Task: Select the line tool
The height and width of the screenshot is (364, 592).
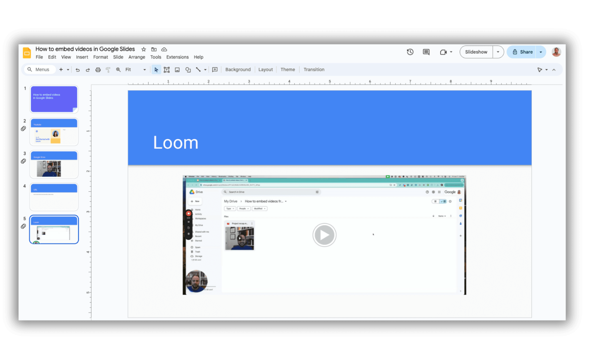Action: pyautogui.click(x=198, y=70)
